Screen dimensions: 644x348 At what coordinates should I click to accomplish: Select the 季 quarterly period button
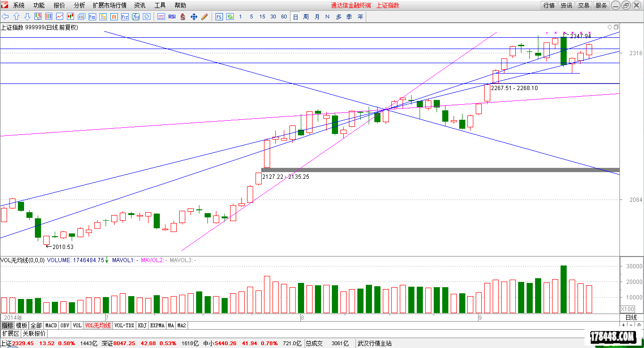(349, 17)
